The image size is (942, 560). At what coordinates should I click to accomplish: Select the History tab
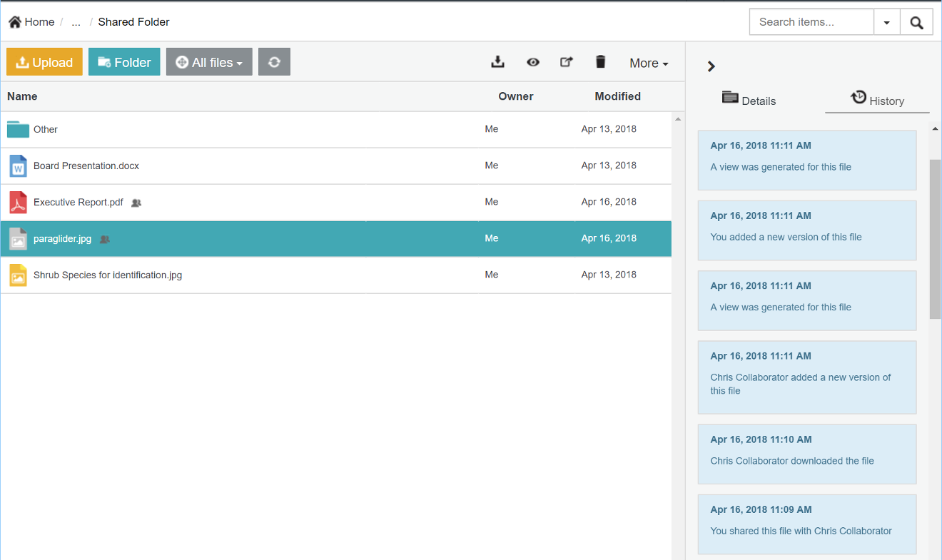pos(877,100)
